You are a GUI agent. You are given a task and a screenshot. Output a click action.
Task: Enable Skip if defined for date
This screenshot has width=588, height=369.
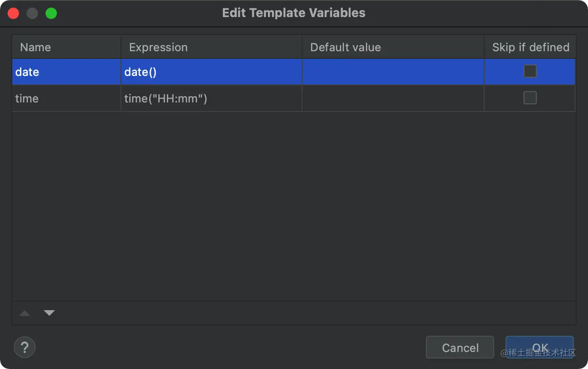pos(530,72)
